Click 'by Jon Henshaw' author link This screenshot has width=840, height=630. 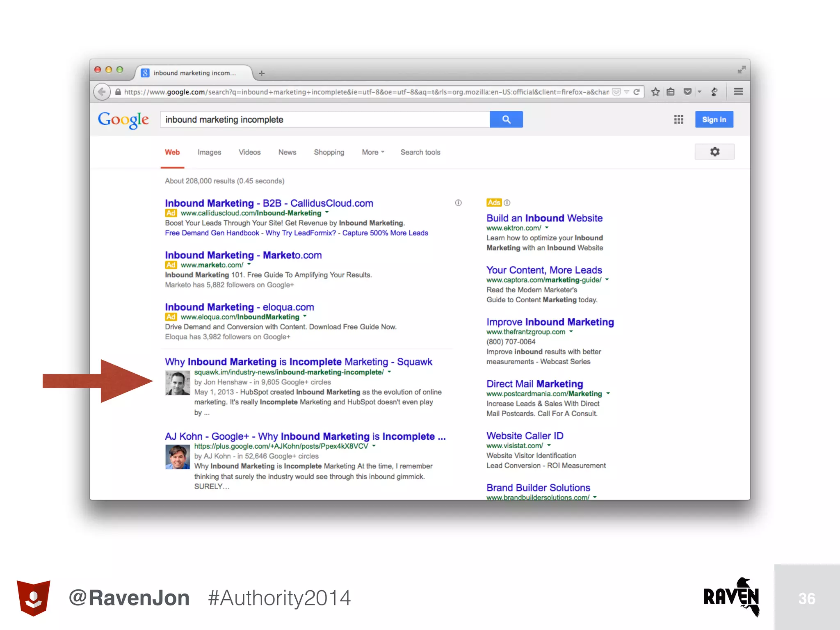point(221,382)
